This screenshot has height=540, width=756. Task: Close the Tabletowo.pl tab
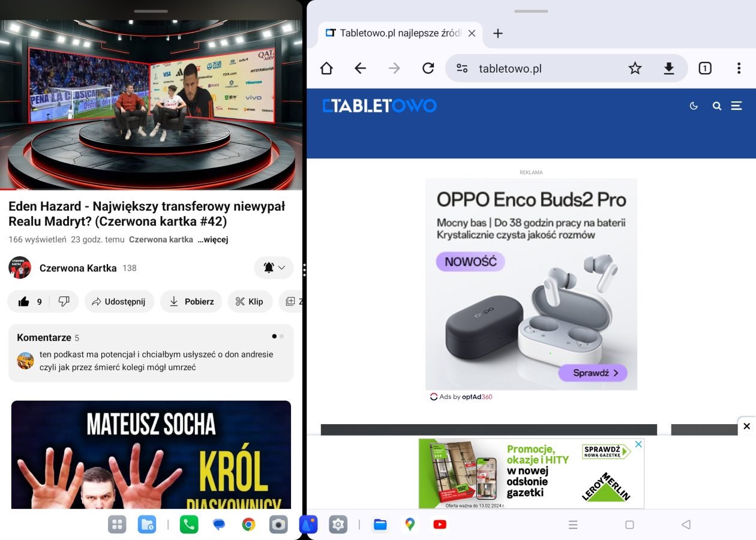472,34
